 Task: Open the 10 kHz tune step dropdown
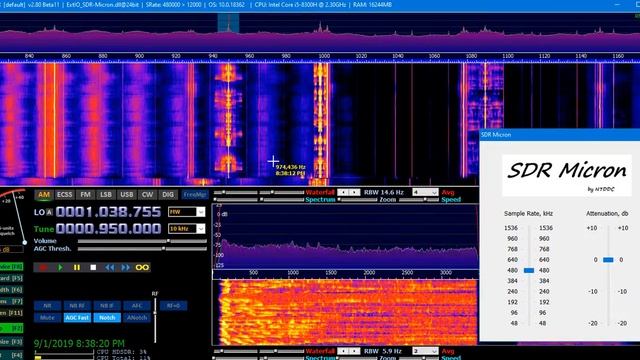(187, 229)
